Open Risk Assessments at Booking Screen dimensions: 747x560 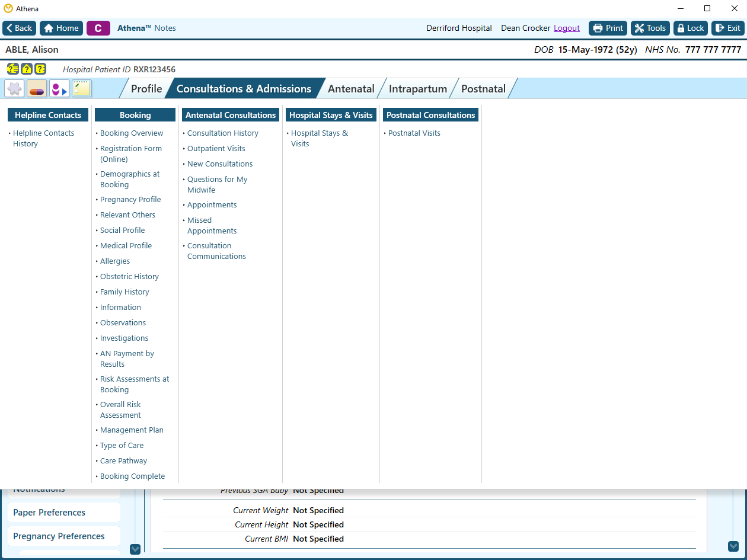(x=134, y=385)
